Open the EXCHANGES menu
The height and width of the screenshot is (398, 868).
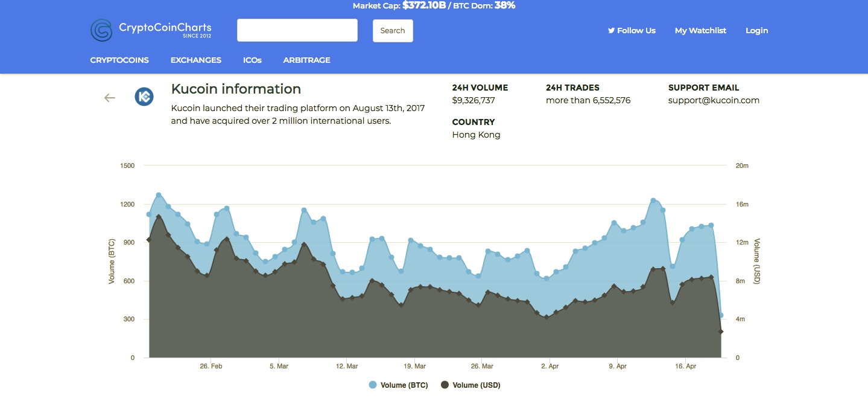[x=196, y=60]
